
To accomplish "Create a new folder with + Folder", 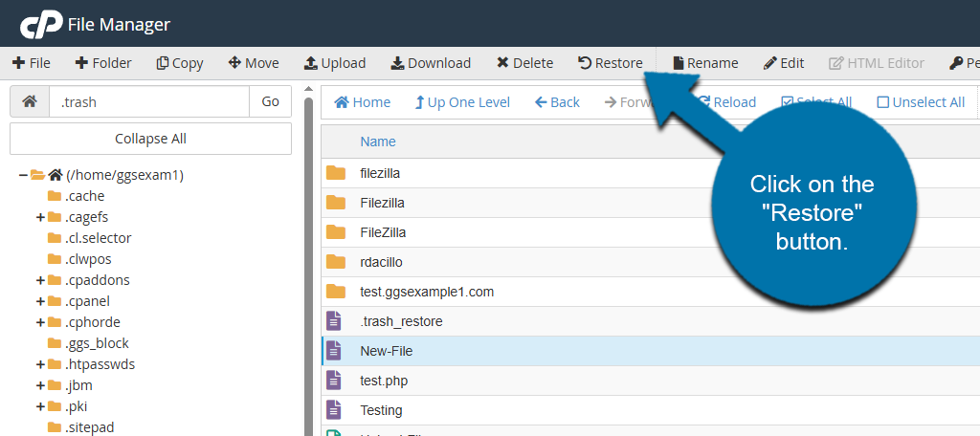I will (x=103, y=63).
